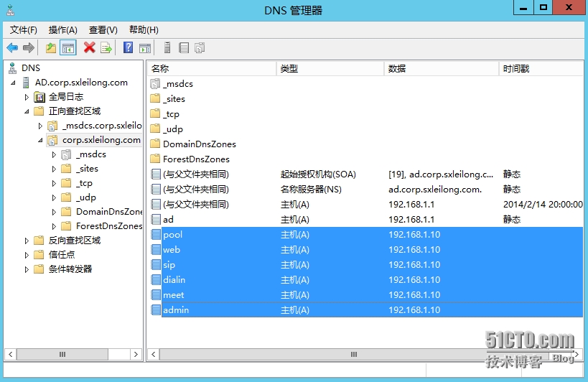Click the meet record icon
Viewport: 588px width, 382px height.
(155, 295)
